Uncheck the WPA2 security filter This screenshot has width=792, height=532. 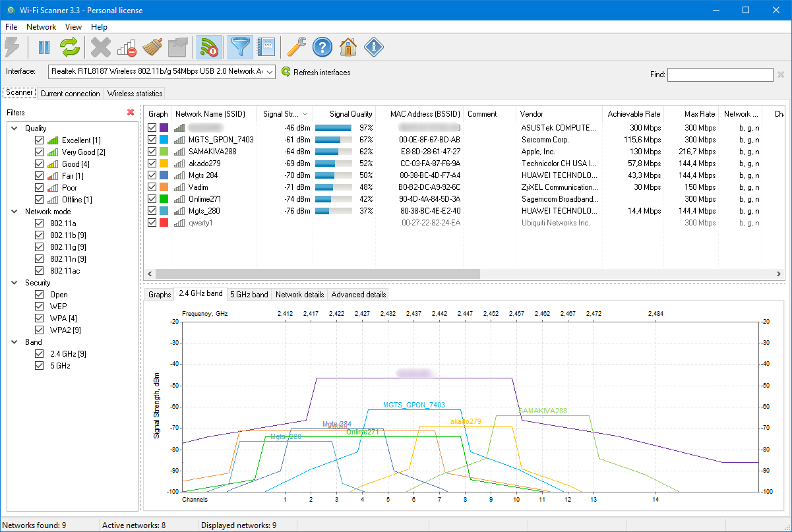coord(39,330)
